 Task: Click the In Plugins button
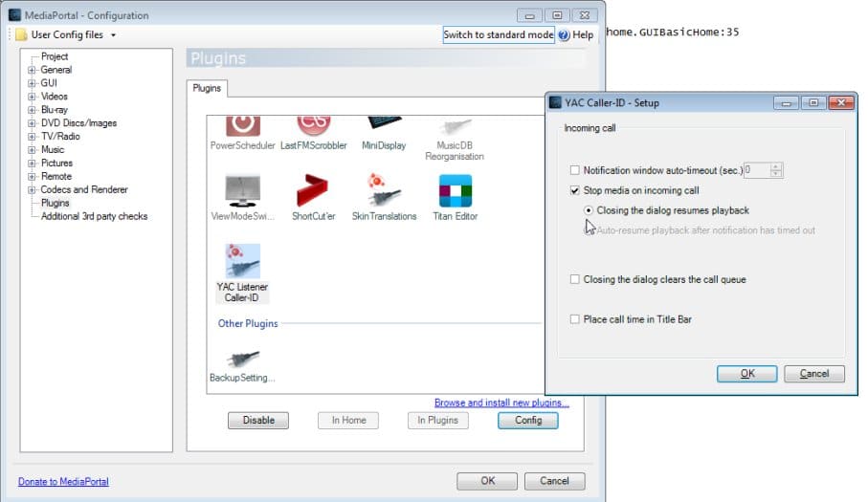click(438, 420)
